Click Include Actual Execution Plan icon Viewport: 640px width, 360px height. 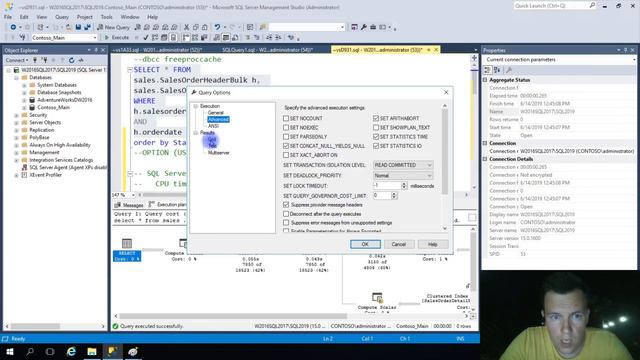coord(186,38)
